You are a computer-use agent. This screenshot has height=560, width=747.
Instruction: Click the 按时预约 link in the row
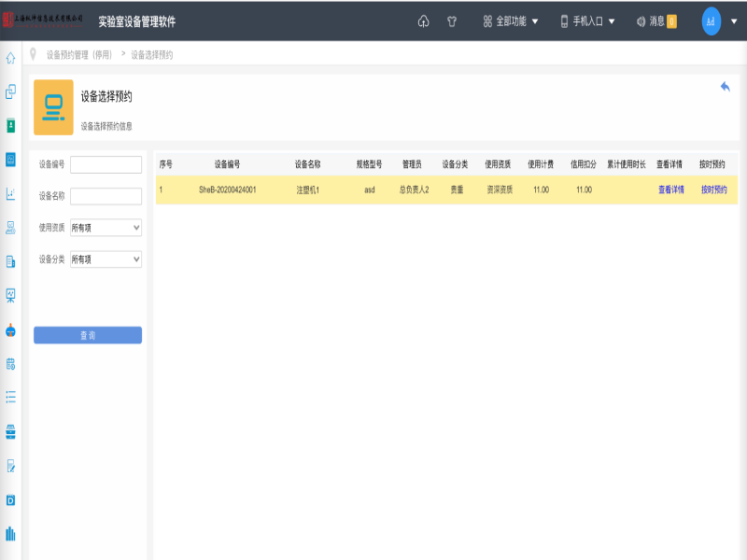pyautogui.click(x=713, y=189)
